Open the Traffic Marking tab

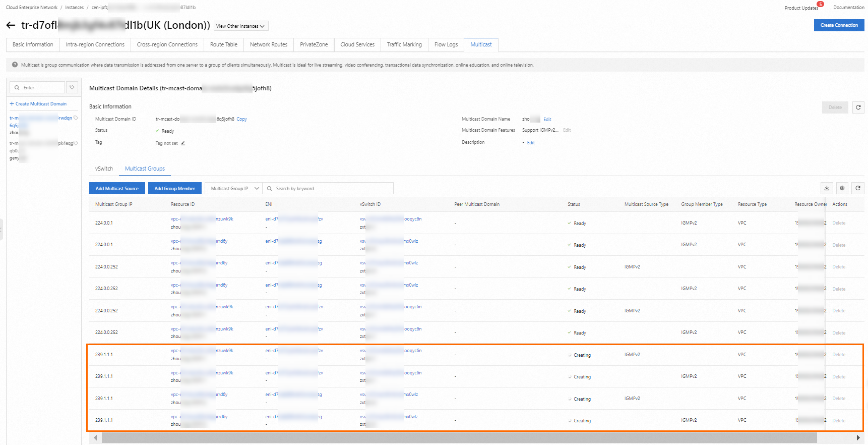404,44
